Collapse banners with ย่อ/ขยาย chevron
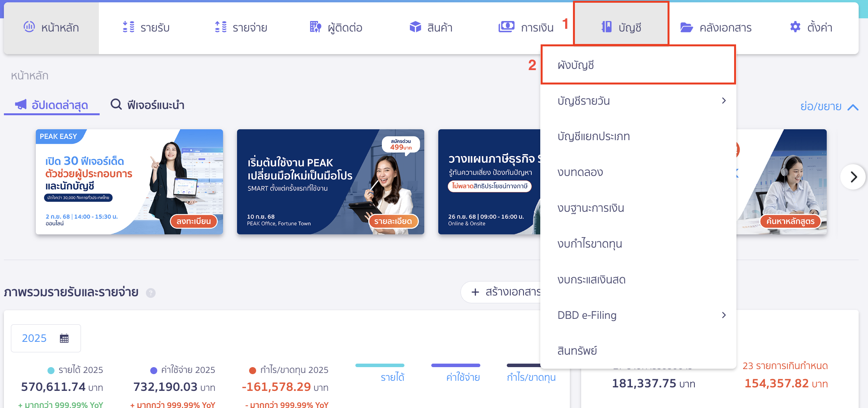868x408 pixels. (x=853, y=107)
